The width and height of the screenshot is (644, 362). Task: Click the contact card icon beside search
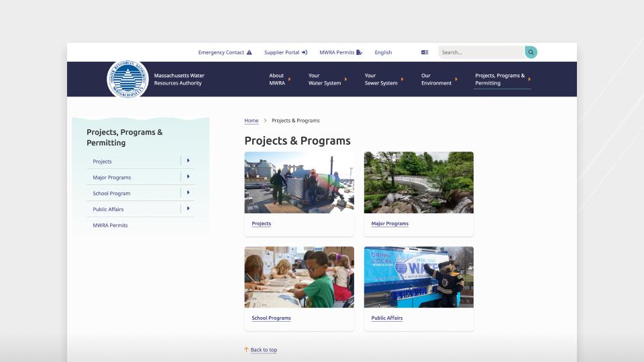[425, 52]
